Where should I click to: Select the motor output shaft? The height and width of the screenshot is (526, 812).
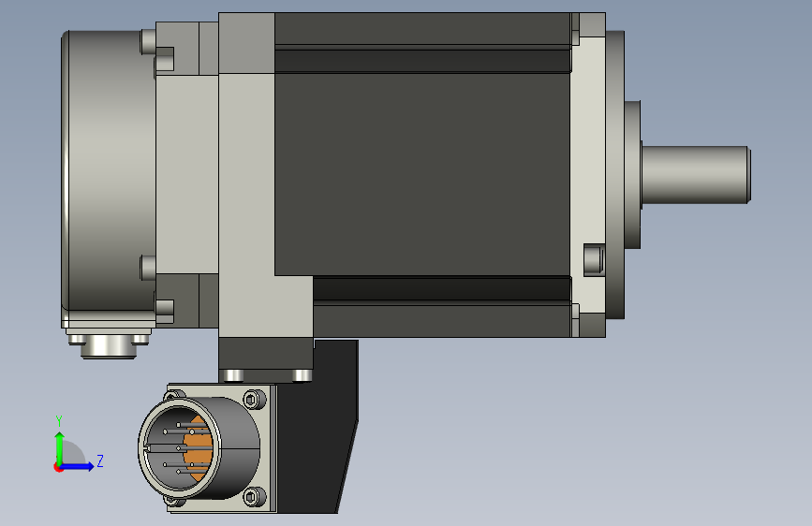[696, 174]
